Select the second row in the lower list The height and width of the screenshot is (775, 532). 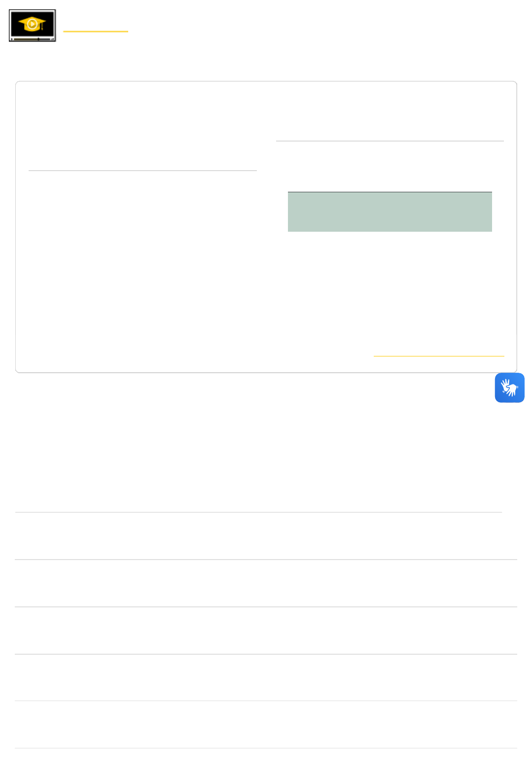[x=266, y=583]
